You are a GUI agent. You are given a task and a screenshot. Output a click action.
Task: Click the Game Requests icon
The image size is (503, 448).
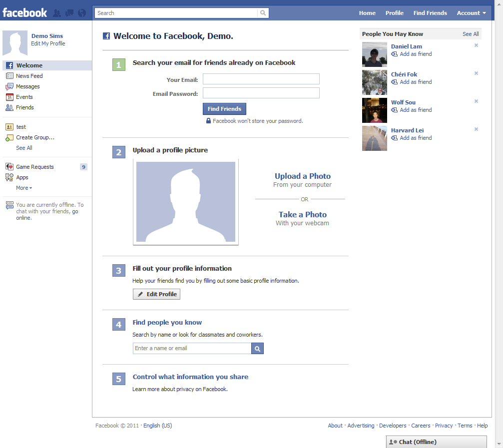(9, 167)
